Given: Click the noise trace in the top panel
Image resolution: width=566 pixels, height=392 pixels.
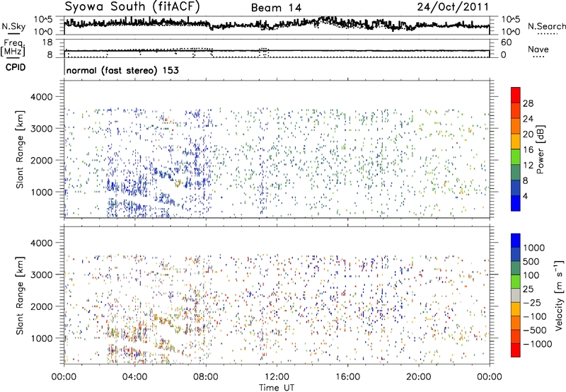Looking at the screenshot, I should click(277, 24).
